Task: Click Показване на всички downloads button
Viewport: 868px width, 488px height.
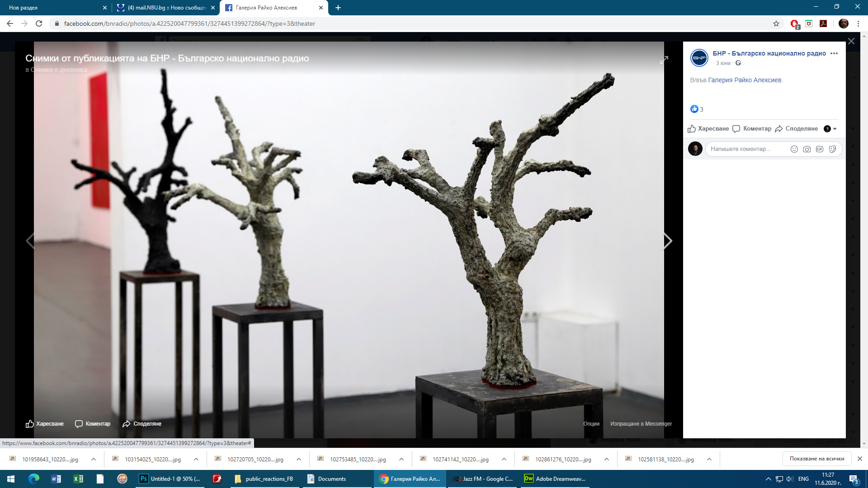Action: 817,459
